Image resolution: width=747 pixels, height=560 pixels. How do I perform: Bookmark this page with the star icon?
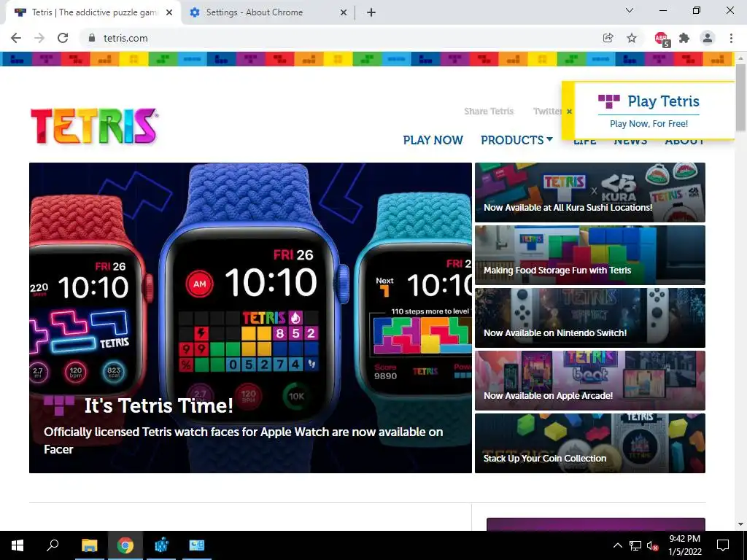pyautogui.click(x=632, y=38)
